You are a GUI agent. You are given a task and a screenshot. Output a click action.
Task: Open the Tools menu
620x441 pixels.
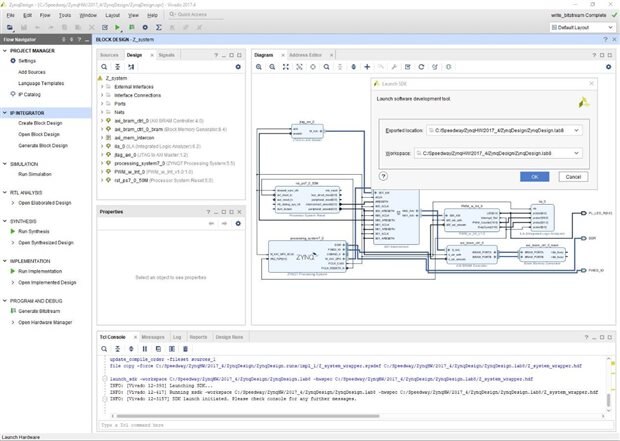(x=65, y=16)
